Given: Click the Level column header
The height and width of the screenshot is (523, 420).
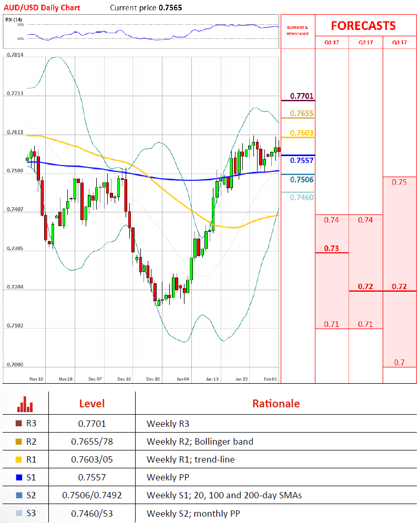Looking at the screenshot, I should point(92,404).
